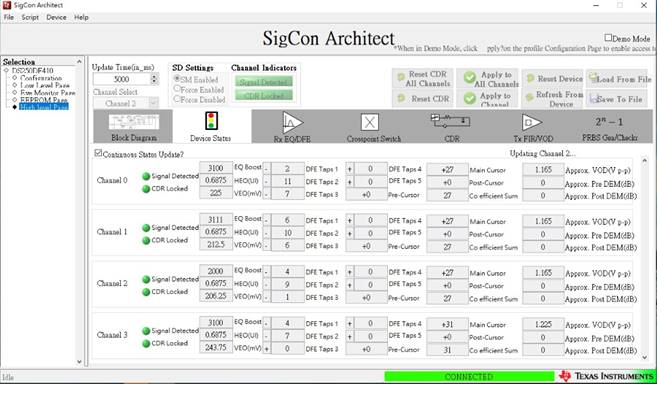Open the Script menu
668x394 pixels.
click(x=30, y=17)
